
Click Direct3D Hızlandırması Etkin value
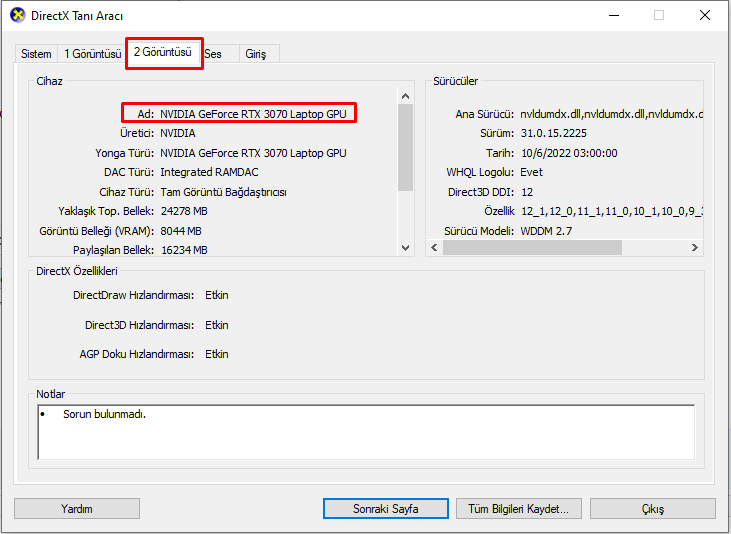coord(217,325)
